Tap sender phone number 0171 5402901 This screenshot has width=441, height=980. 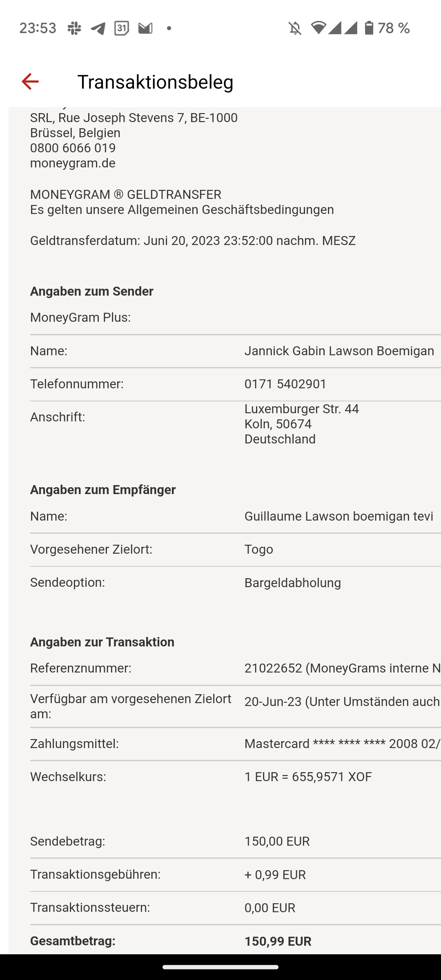tap(285, 384)
